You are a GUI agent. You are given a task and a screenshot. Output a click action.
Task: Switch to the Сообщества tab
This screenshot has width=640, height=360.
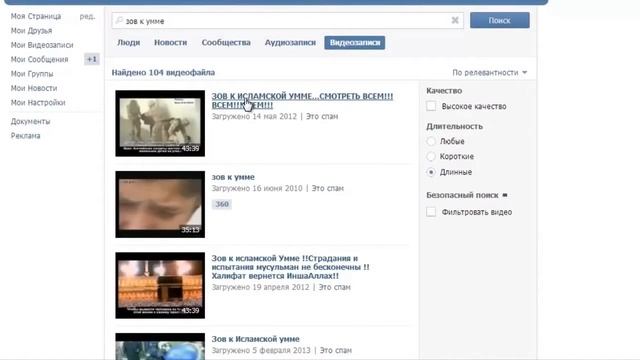click(226, 42)
